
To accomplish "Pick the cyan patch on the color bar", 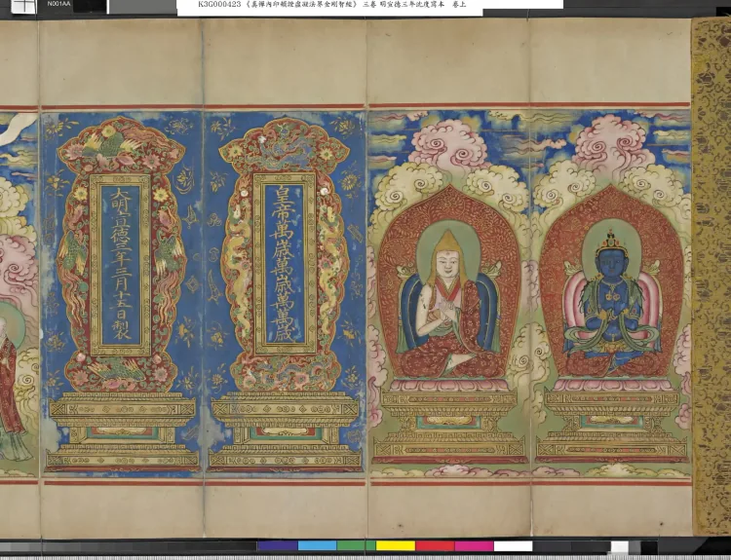I will click(317, 545).
